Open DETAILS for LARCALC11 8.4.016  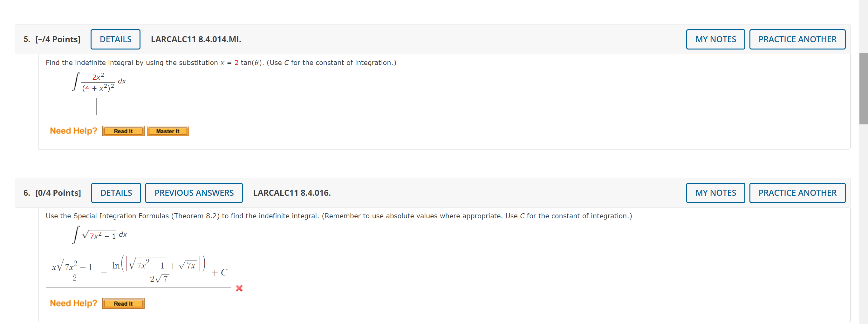pyautogui.click(x=116, y=192)
